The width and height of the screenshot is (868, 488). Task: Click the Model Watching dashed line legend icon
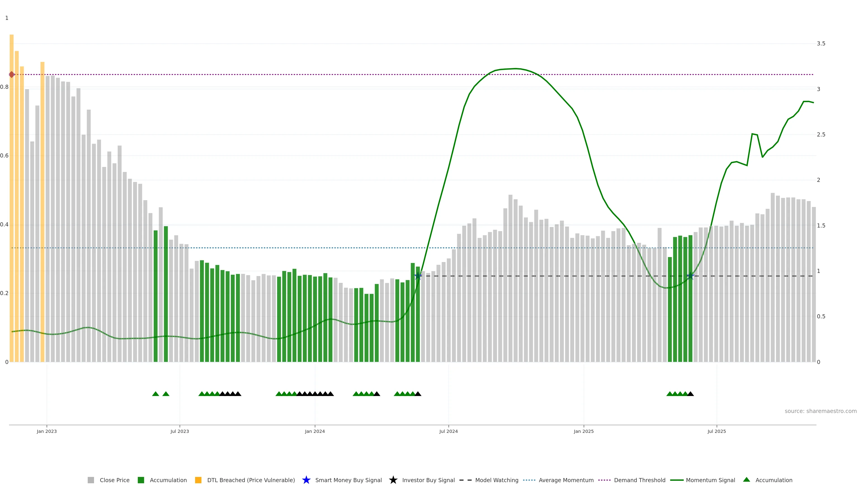point(465,480)
